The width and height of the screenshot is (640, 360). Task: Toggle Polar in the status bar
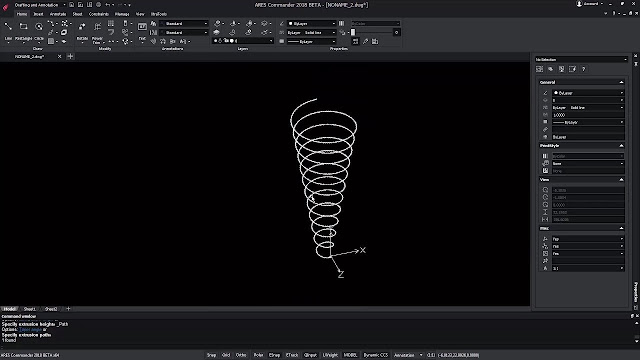[258, 355]
